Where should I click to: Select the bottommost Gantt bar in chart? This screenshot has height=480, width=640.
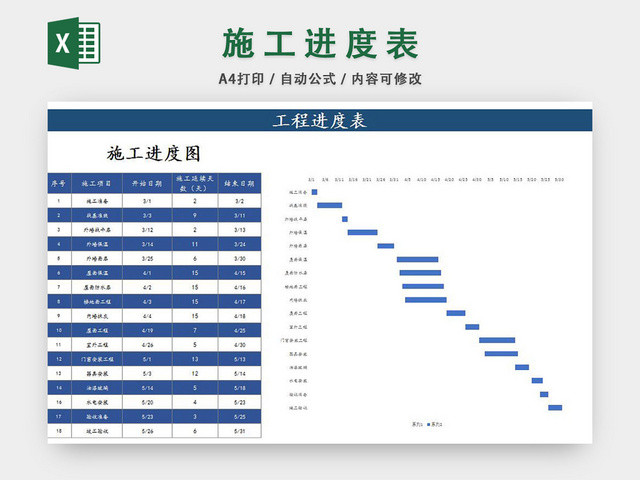(x=555, y=408)
